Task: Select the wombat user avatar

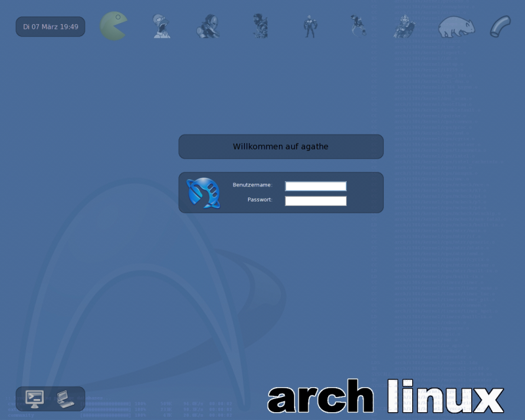Action: 457,27
